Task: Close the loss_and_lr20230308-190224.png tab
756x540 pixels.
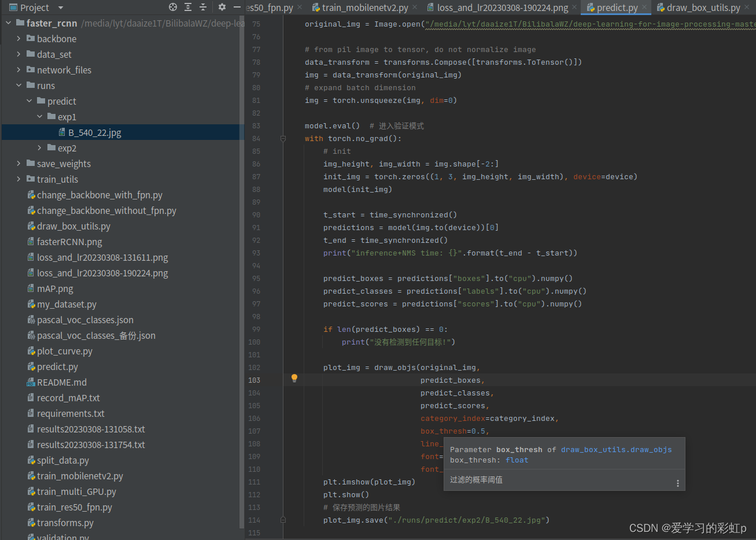Action: tap(574, 8)
